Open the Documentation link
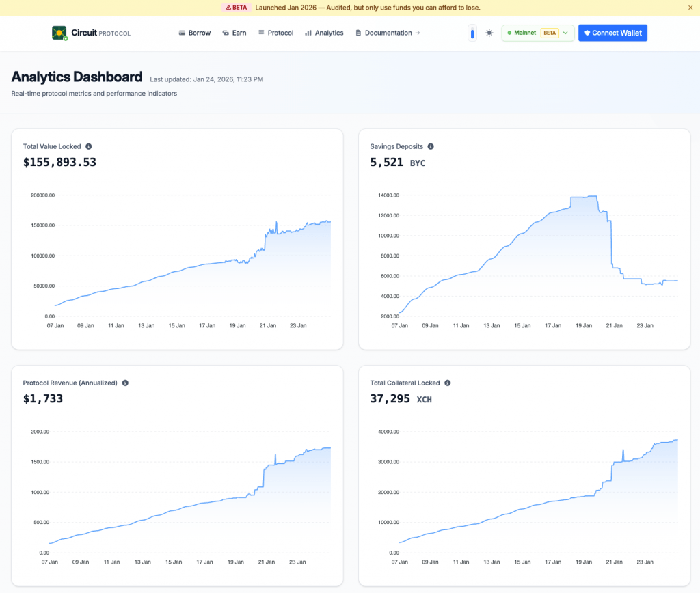 (388, 33)
